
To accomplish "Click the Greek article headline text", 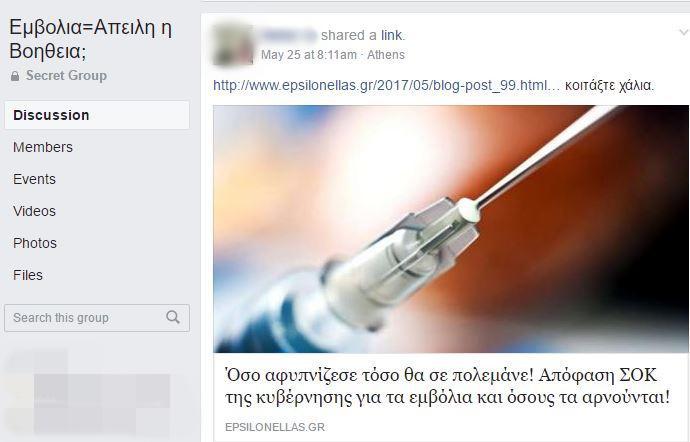I will pyautogui.click(x=447, y=387).
